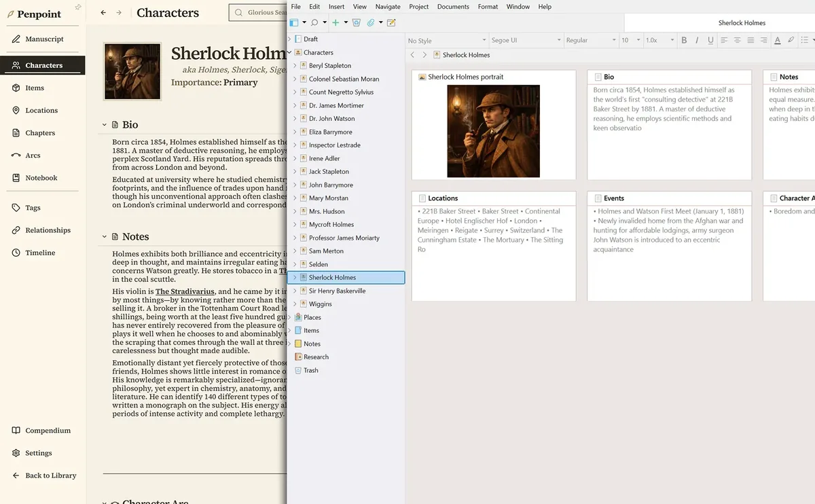This screenshot has width=815, height=504.
Task: Click the Notes folder icon in the binder
Action: tap(298, 344)
